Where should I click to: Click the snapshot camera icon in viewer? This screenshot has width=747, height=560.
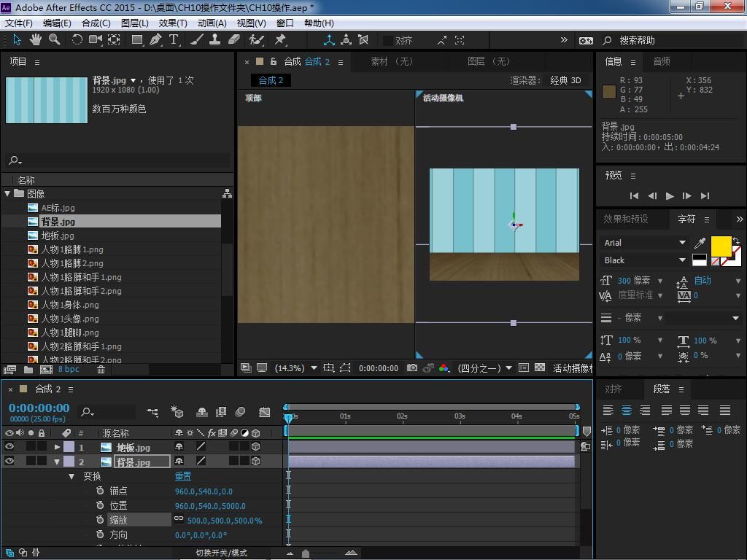[x=412, y=368]
